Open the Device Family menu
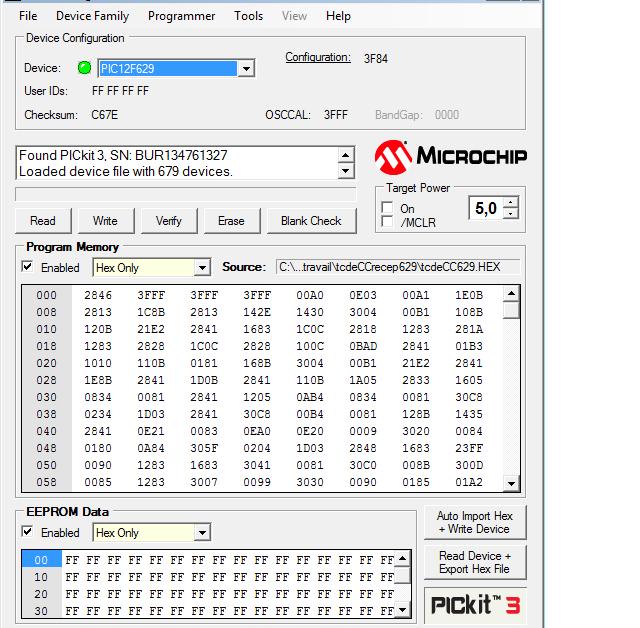This screenshot has height=628, width=640. [x=92, y=16]
